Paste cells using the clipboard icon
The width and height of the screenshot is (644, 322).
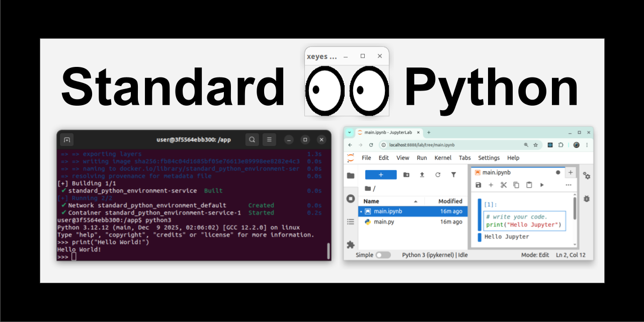click(x=529, y=185)
